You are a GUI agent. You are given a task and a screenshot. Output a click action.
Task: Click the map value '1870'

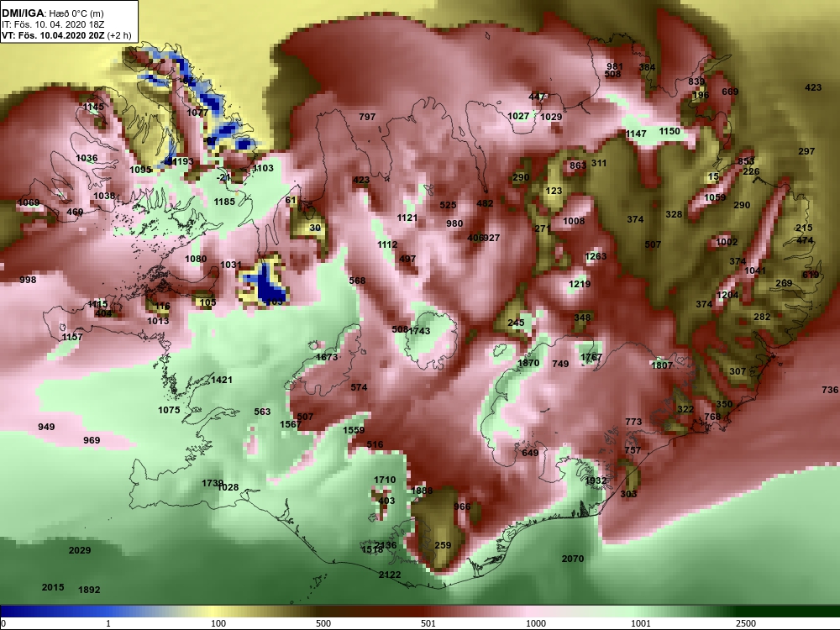click(x=528, y=363)
